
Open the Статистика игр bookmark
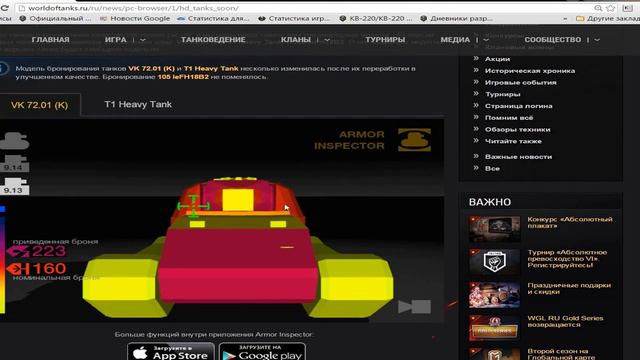coord(294,18)
